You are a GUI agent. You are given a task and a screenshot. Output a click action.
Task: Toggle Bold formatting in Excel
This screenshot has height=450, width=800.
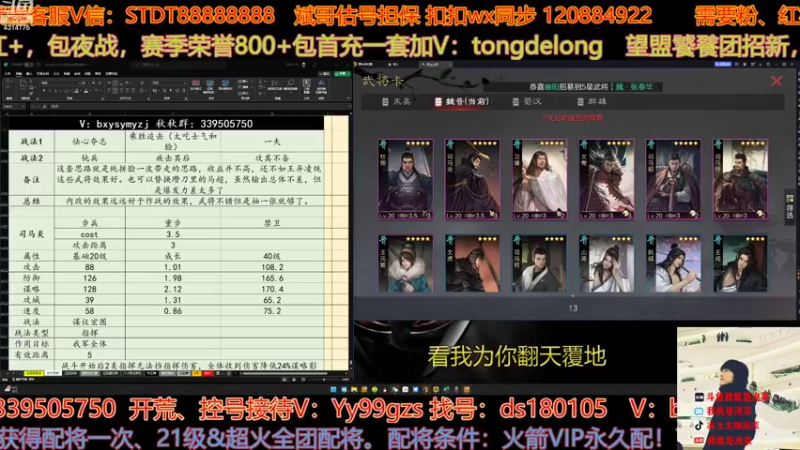tap(44, 90)
